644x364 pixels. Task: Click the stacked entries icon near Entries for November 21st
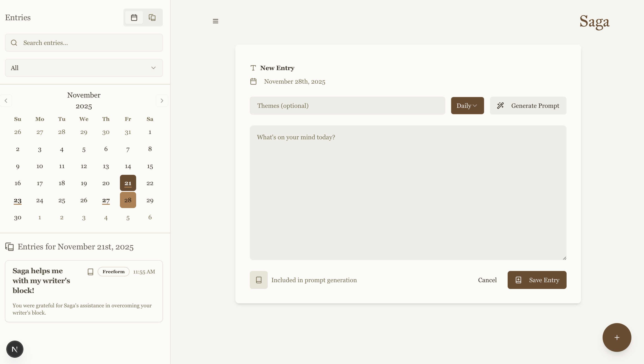[9, 247]
